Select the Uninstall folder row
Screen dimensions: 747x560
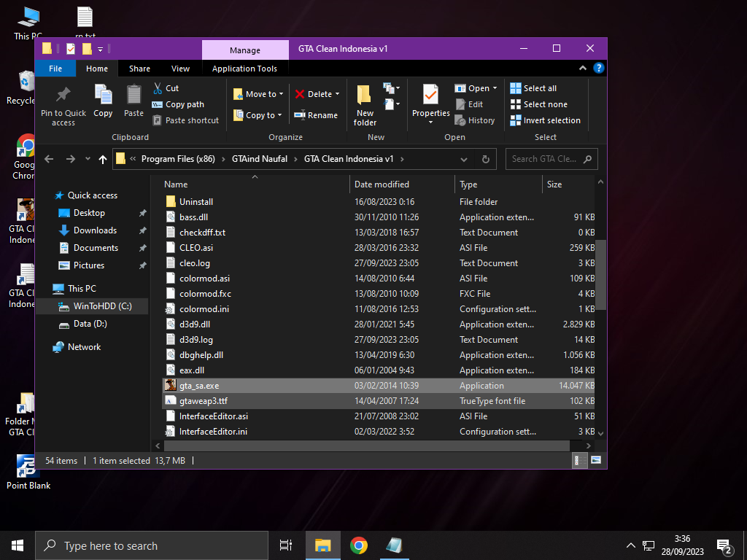pos(379,202)
